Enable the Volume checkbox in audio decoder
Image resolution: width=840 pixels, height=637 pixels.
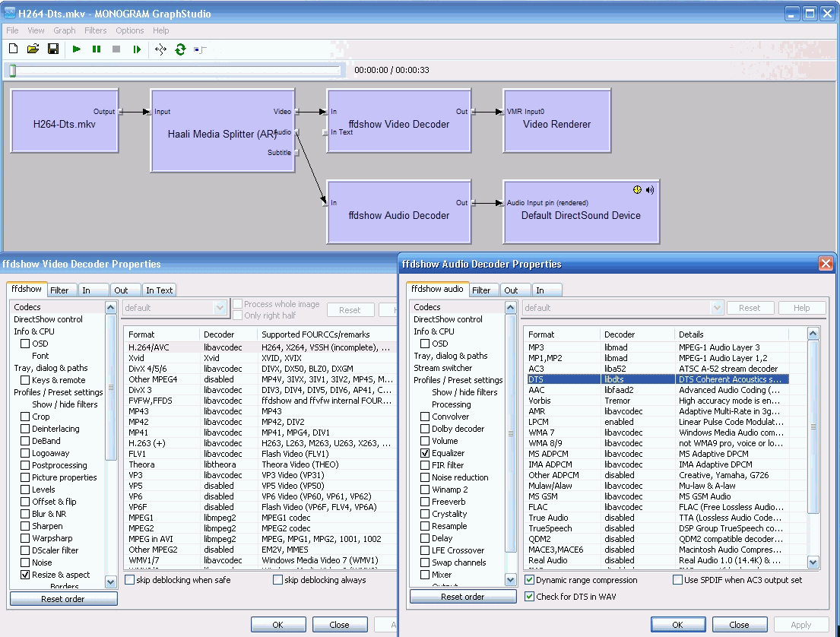coord(425,441)
